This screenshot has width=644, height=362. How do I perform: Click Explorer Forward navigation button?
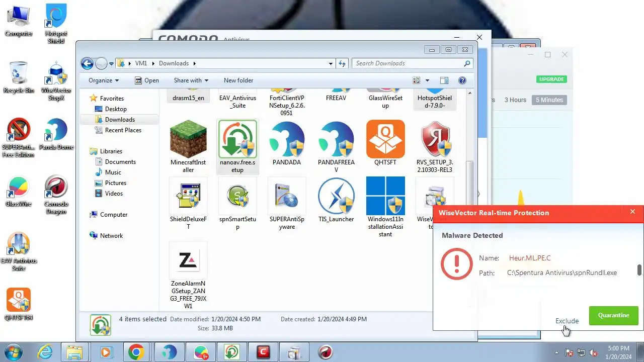tap(101, 63)
